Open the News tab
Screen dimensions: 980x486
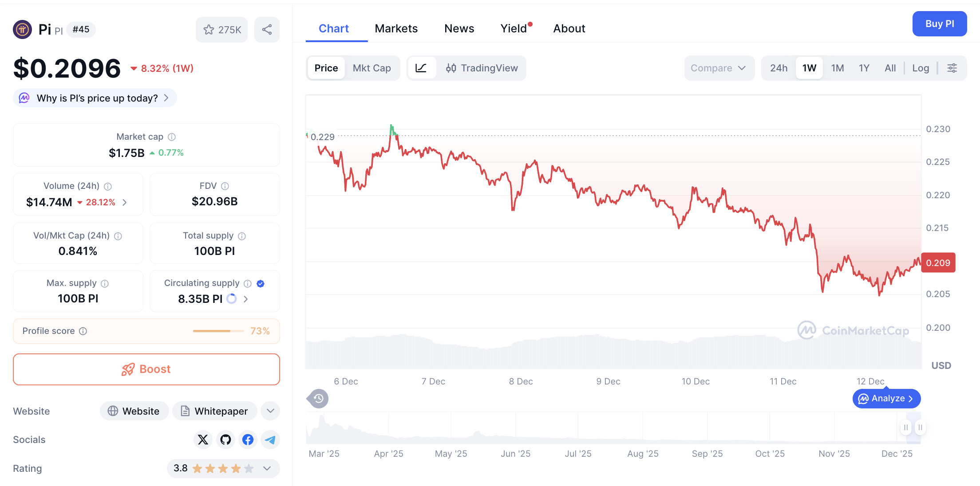coord(459,28)
